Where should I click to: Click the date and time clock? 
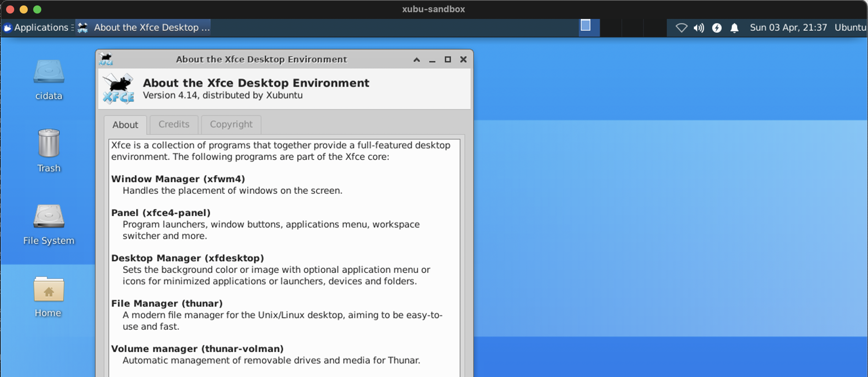[x=788, y=27]
